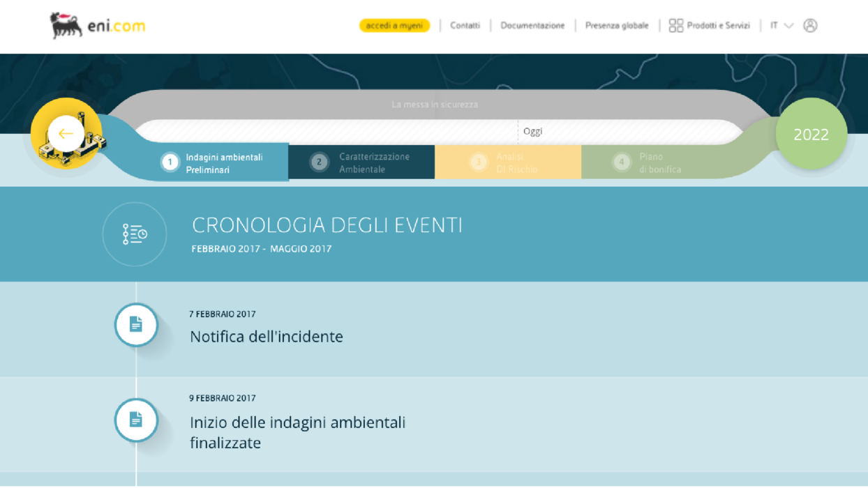Click the eni.com dog logo
The width and height of the screenshot is (868, 488).
click(x=66, y=26)
